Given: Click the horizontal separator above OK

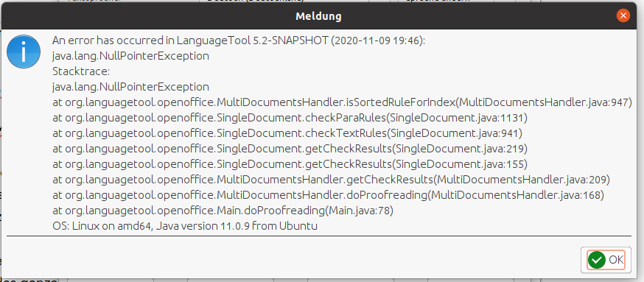Looking at the screenshot, I should [x=319, y=236].
